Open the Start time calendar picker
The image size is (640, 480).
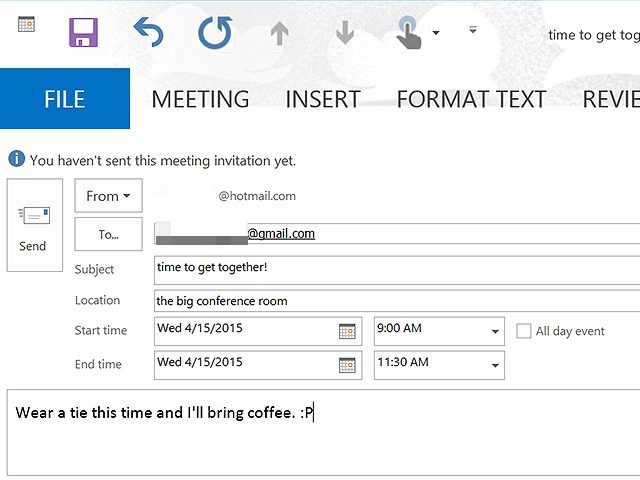pyautogui.click(x=347, y=331)
